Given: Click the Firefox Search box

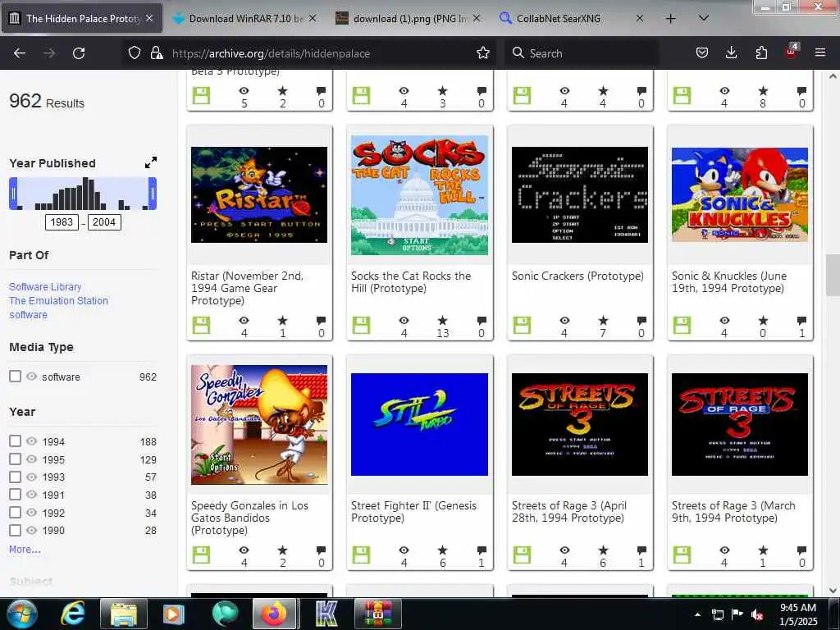Looking at the screenshot, I should click(582, 53).
